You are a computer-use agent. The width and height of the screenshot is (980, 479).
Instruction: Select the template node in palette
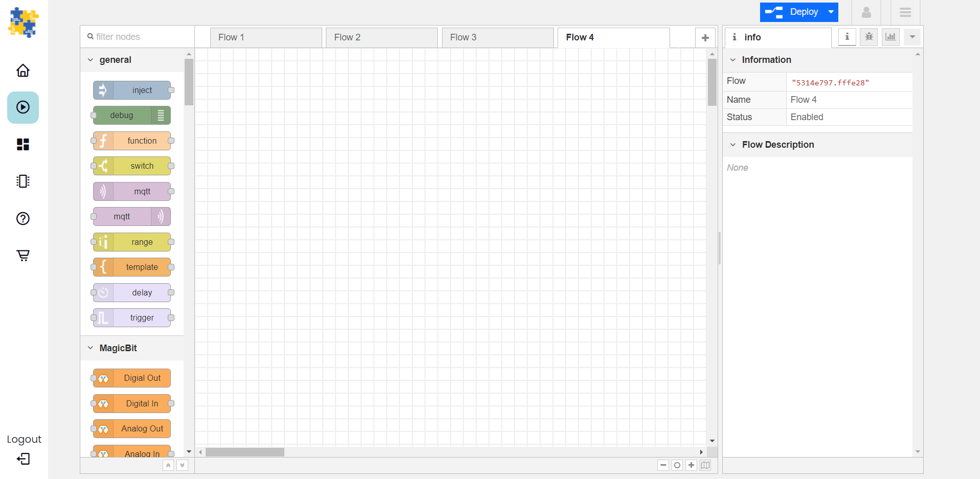(132, 267)
